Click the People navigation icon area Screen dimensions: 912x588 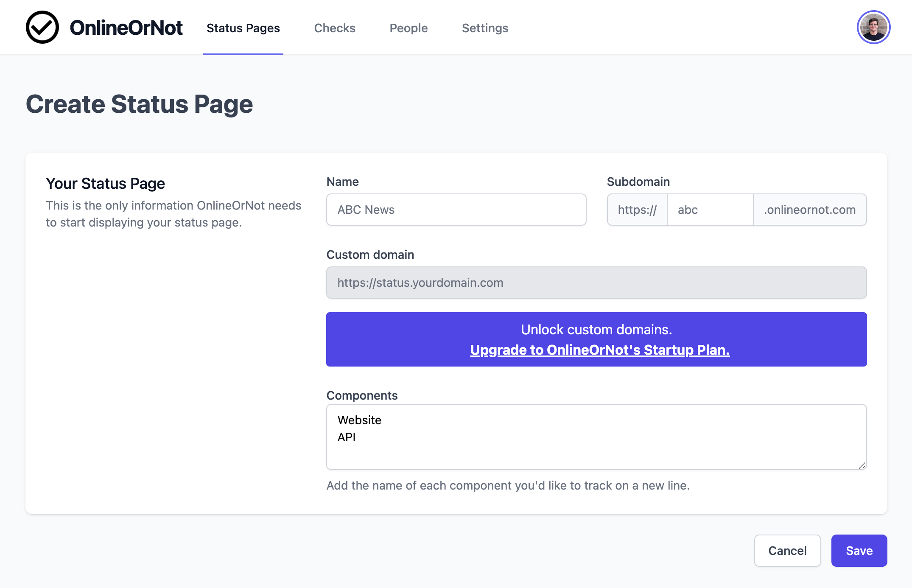click(409, 28)
